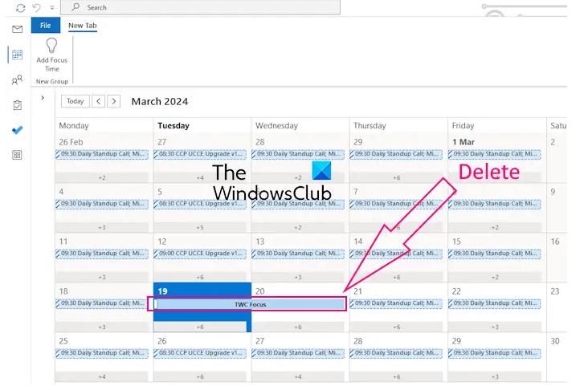Image resolution: width=588 pixels, height=390 pixels.
Task: Expand the folder pane chevron
Action: click(x=43, y=98)
